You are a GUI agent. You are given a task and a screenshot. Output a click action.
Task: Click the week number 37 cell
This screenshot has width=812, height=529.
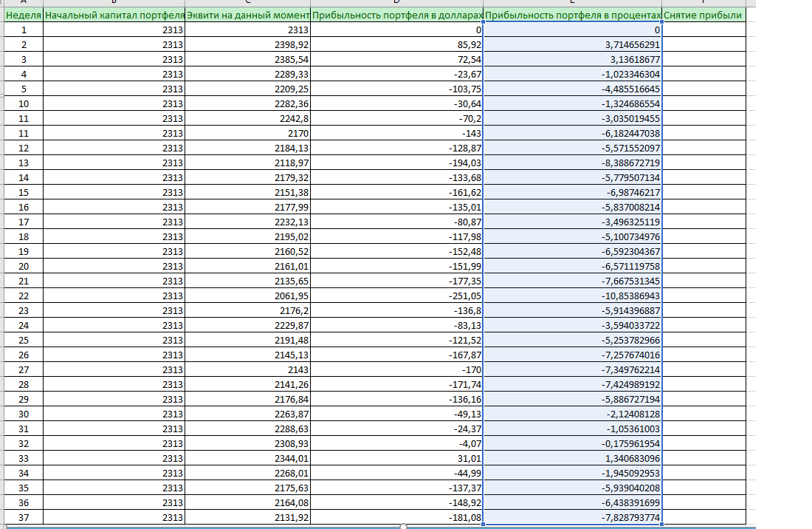pyautogui.click(x=23, y=517)
